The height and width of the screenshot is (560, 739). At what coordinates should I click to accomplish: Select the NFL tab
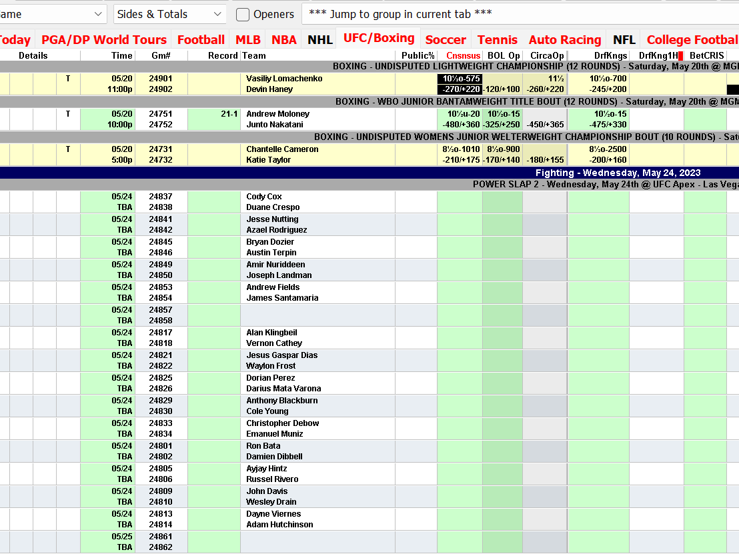coord(624,39)
